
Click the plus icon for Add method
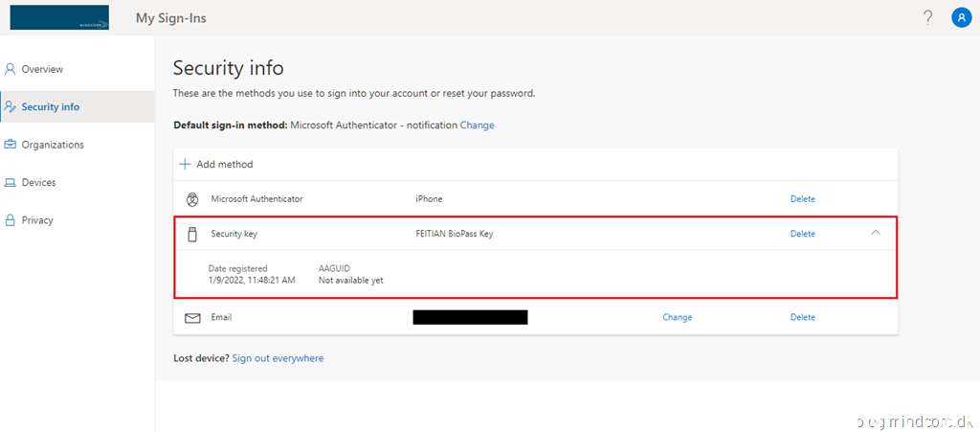tap(186, 165)
